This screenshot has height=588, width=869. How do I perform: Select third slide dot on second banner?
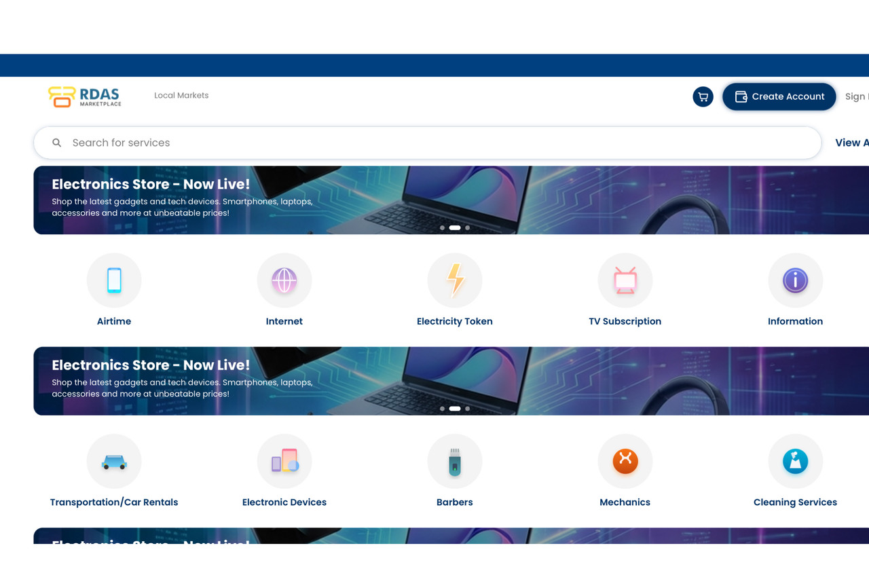468,409
